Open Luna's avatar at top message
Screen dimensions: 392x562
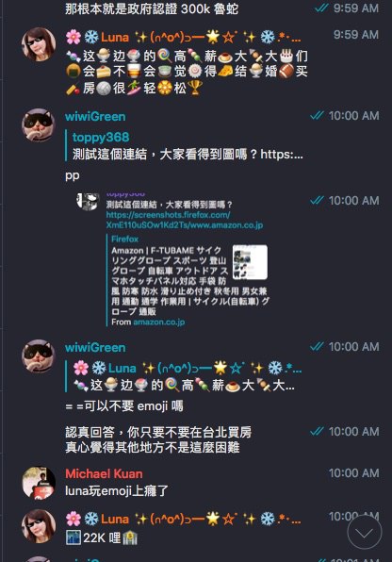pyautogui.click(x=39, y=44)
